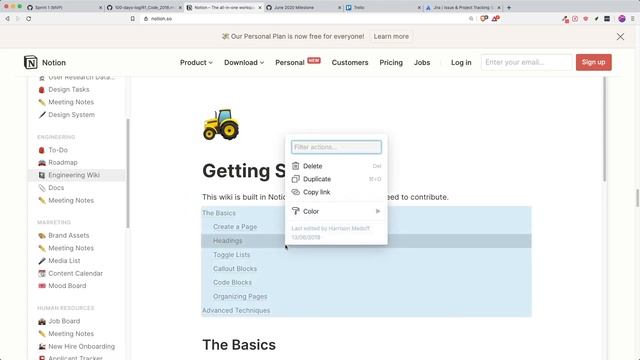Click the Design Tasks page icon in sidebar
Screen dimensions: 640x360
click(x=42, y=90)
